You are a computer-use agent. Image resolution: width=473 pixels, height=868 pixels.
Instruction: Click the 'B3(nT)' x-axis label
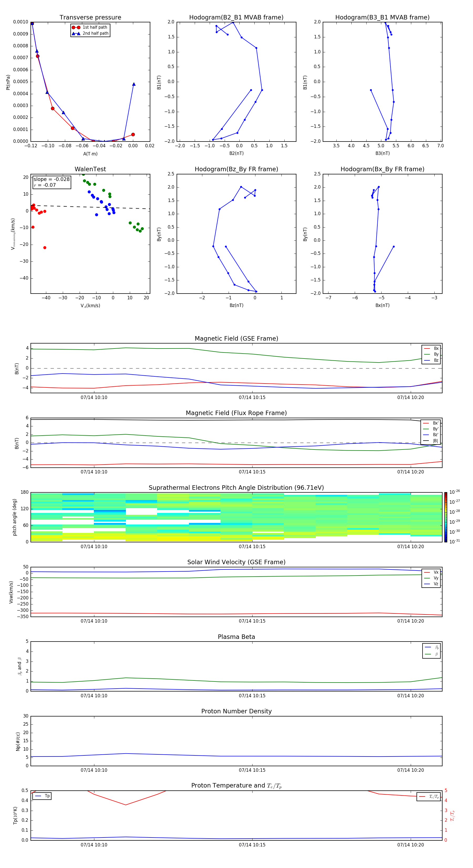pyautogui.click(x=382, y=153)
